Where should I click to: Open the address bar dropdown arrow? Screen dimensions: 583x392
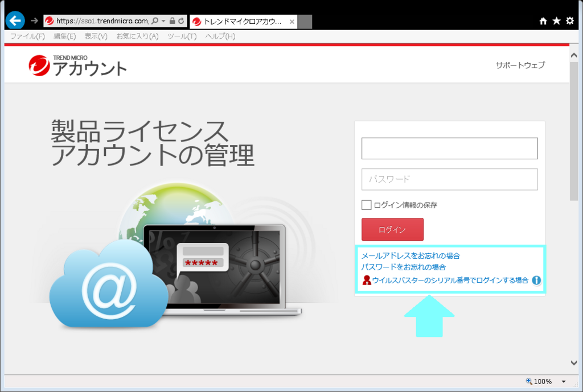[x=163, y=21]
